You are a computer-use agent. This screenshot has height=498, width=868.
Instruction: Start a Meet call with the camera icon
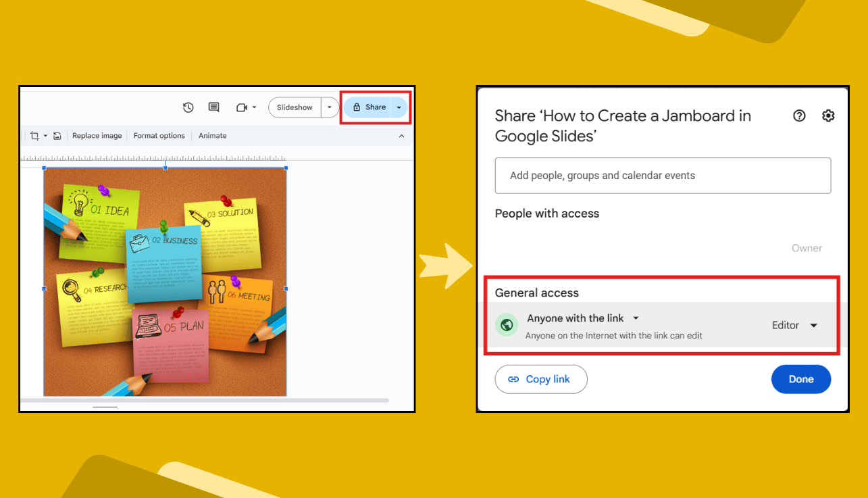click(242, 107)
